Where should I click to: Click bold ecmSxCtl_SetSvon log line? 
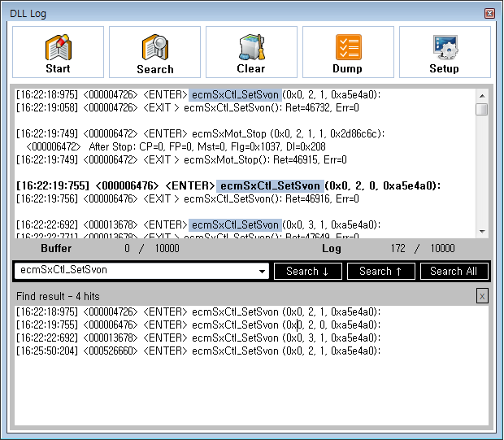tap(228, 185)
